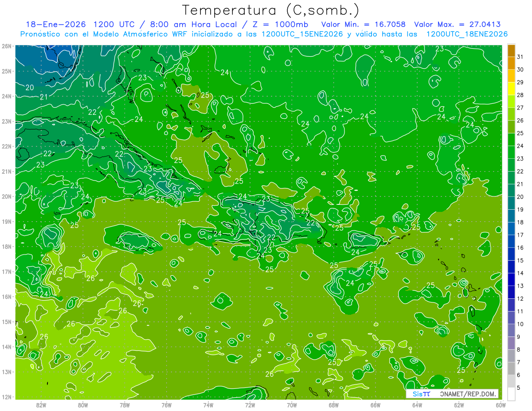Select the orange swatch between 29 and 30

pos(511,76)
